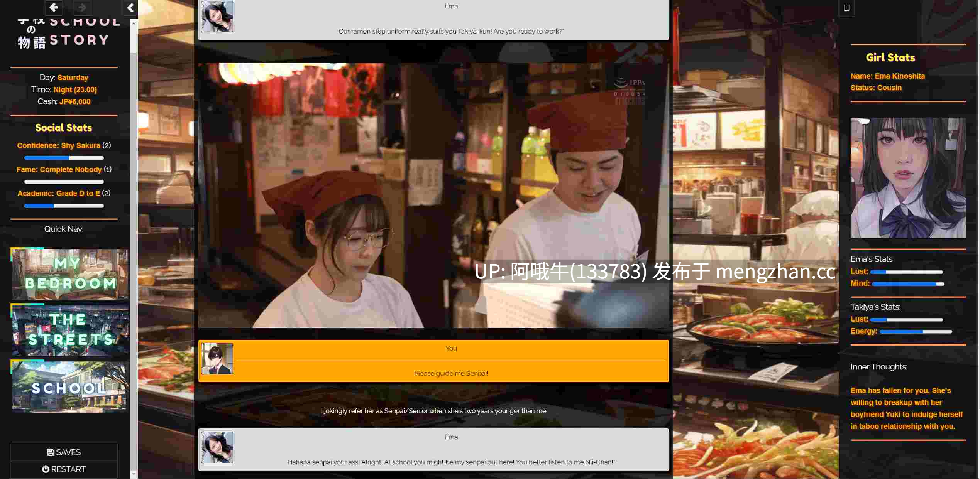Click Takiya's Lust bar
The width and height of the screenshot is (980, 479).
coord(907,320)
